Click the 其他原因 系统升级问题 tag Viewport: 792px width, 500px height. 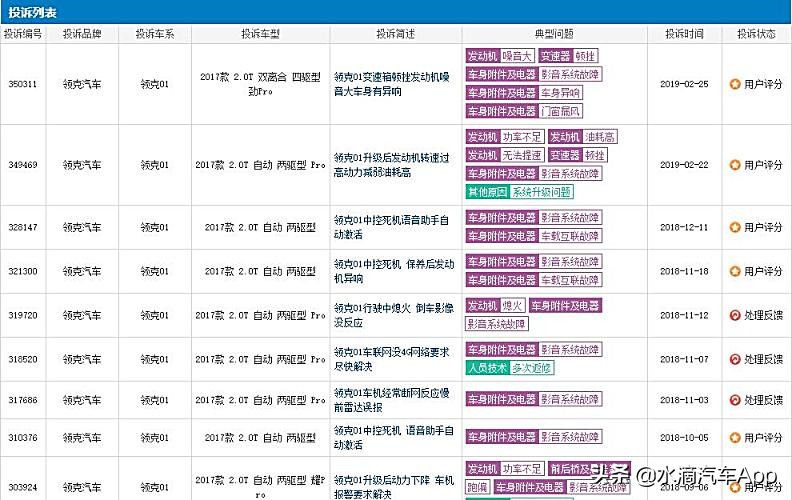520,192
